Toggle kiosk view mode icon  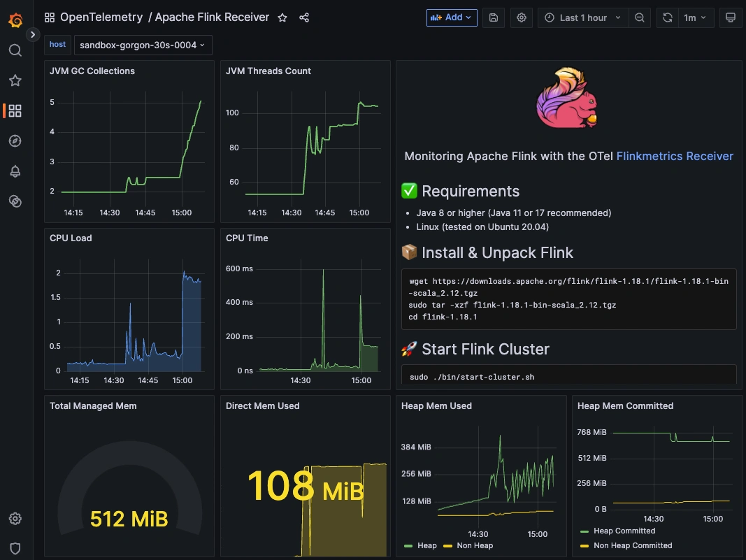[731, 17]
